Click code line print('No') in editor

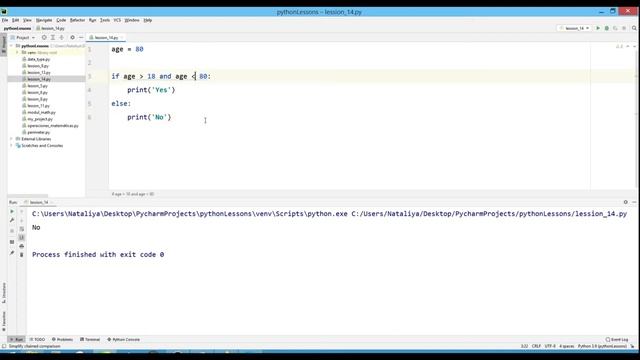[x=149, y=117]
